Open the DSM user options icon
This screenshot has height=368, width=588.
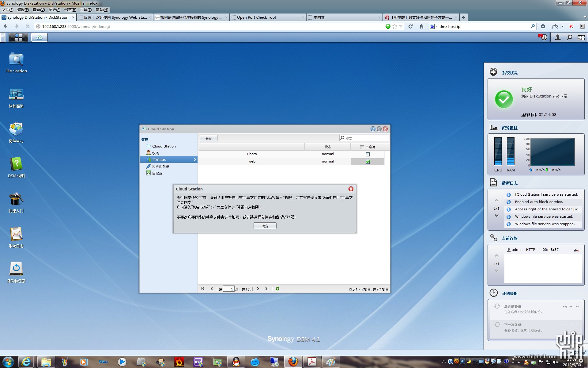(x=558, y=37)
